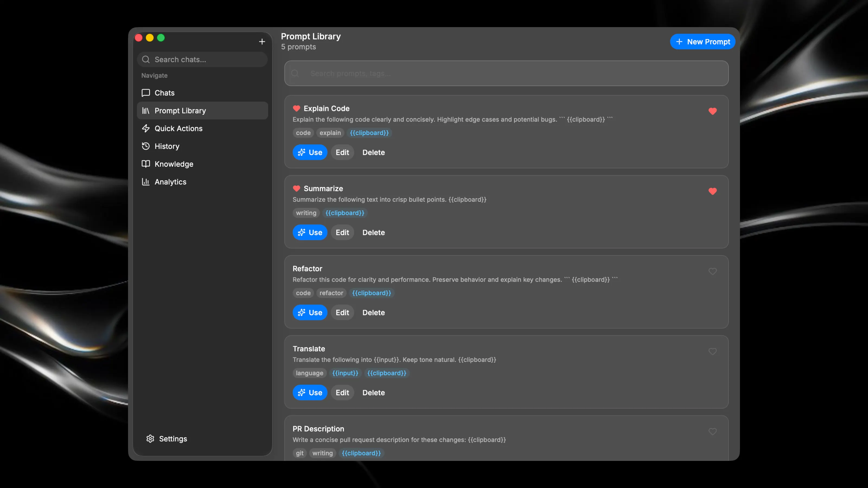The width and height of the screenshot is (868, 488).
Task: Click the Explain Code prompt title
Action: coord(327,108)
